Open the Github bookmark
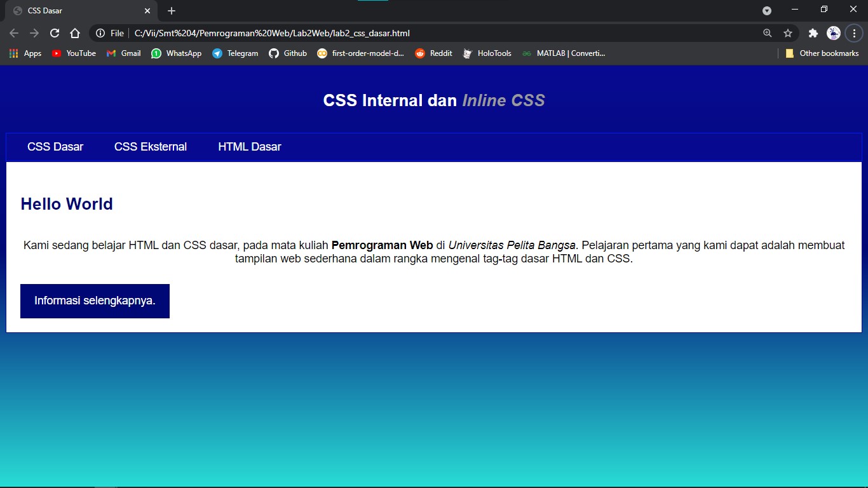 (288, 53)
